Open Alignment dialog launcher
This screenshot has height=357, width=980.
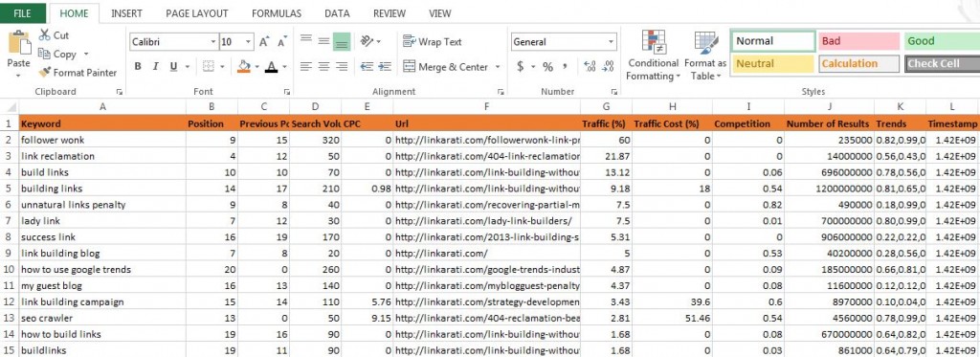tap(501, 92)
